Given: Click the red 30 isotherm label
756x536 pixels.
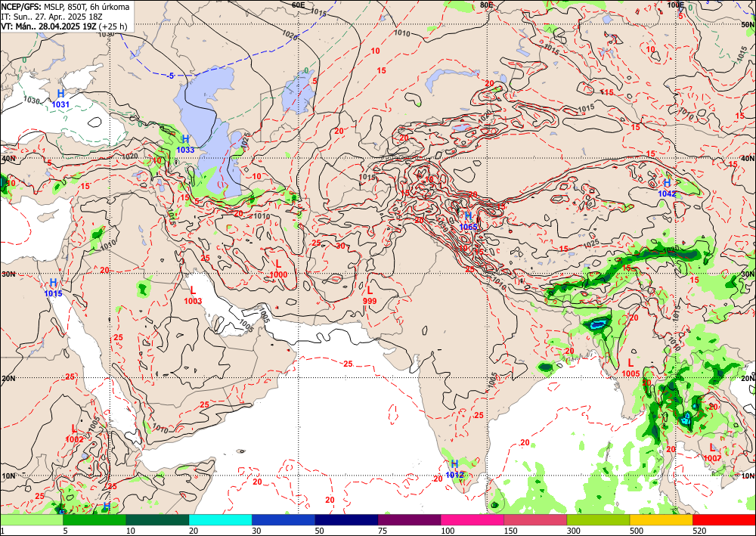Looking at the screenshot, I should pos(341,246).
